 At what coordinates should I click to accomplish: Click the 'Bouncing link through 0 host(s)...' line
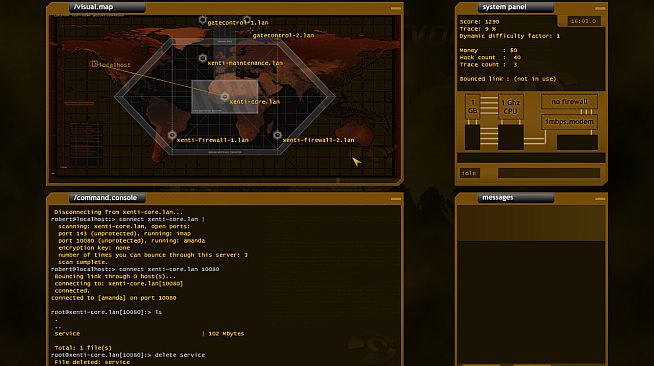(115, 276)
